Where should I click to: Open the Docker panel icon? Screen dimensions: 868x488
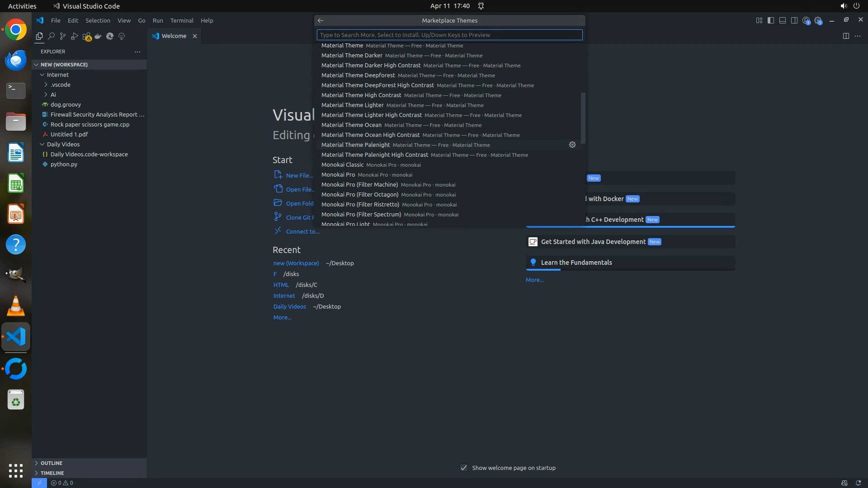pyautogui.click(x=98, y=36)
